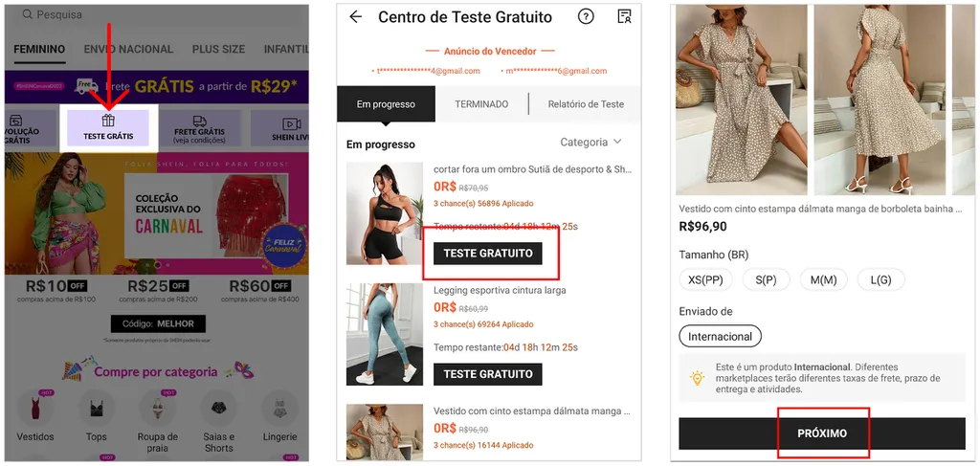Viewport: 980px width, 466px height.
Task: Open the help question mark icon
Action: 586,17
